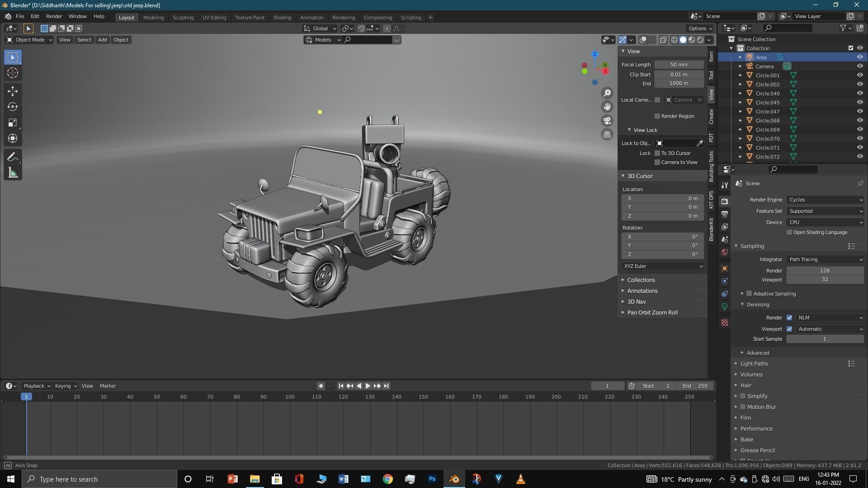Open the timeline Marker menu
868x488 pixels.
tap(108, 386)
